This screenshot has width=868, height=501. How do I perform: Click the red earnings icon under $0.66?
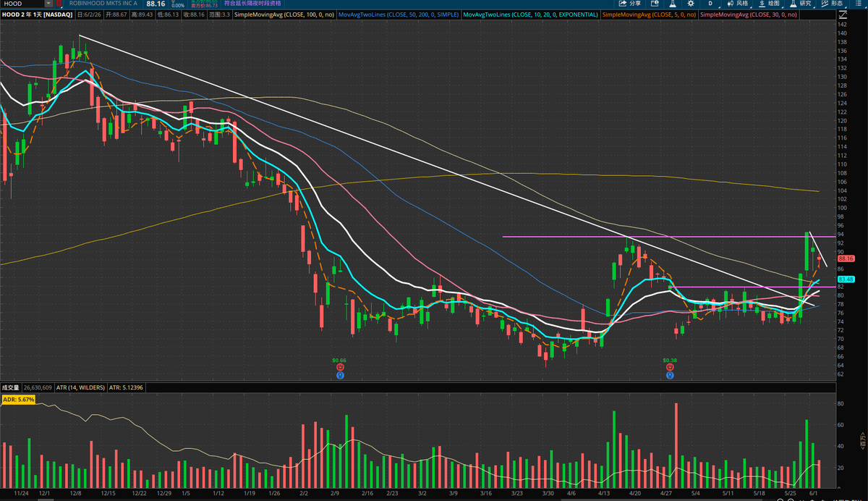pos(339,367)
